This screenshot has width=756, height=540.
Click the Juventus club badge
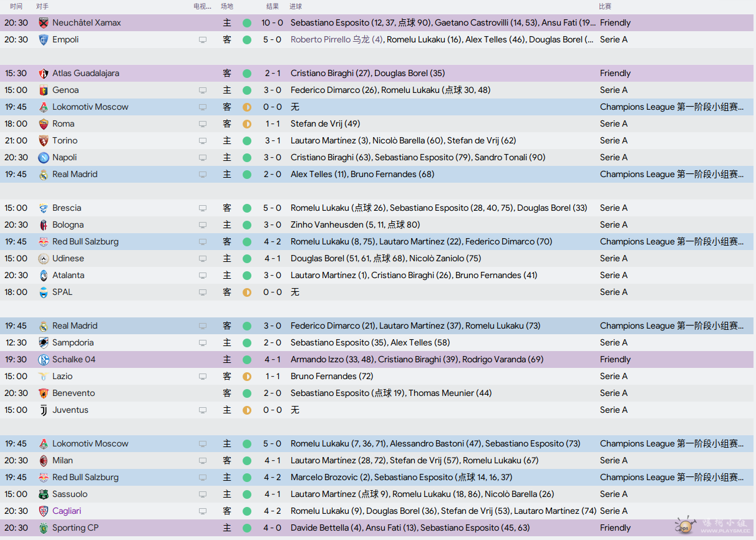pyautogui.click(x=43, y=410)
